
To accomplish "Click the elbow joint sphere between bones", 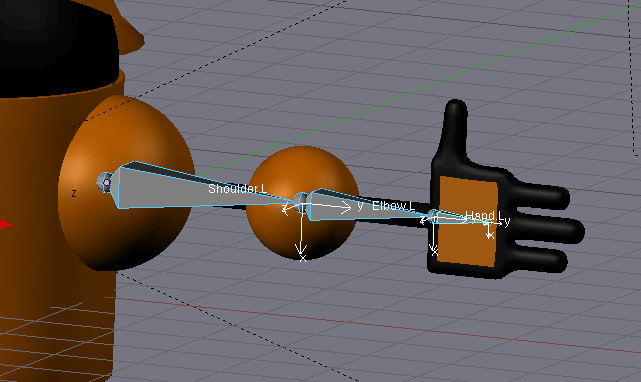I will pos(300,202).
